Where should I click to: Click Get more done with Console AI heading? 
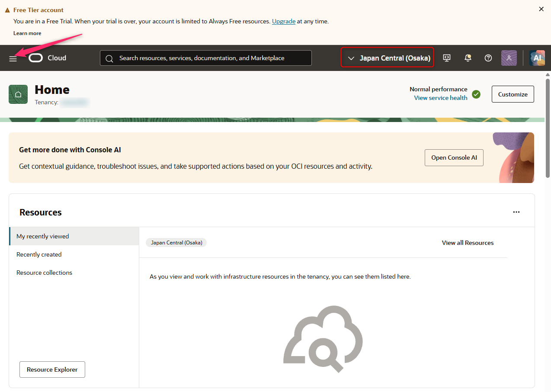pos(70,150)
